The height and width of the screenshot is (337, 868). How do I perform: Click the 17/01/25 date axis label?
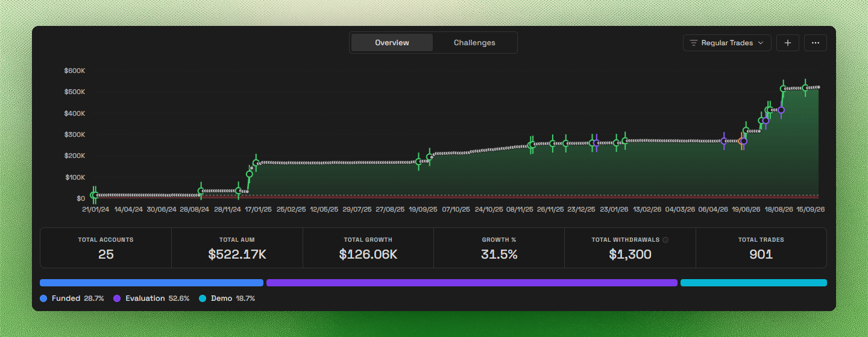tap(258, 210)
